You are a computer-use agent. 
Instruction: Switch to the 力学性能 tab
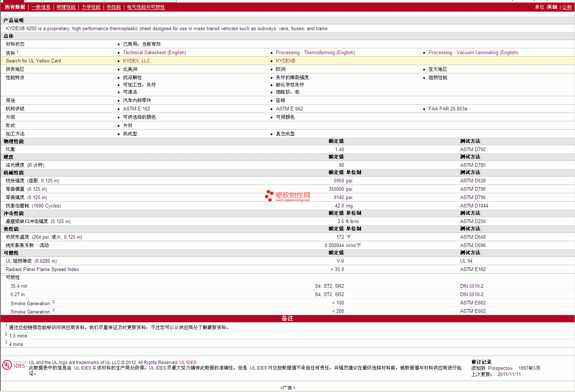coord(91,7)
